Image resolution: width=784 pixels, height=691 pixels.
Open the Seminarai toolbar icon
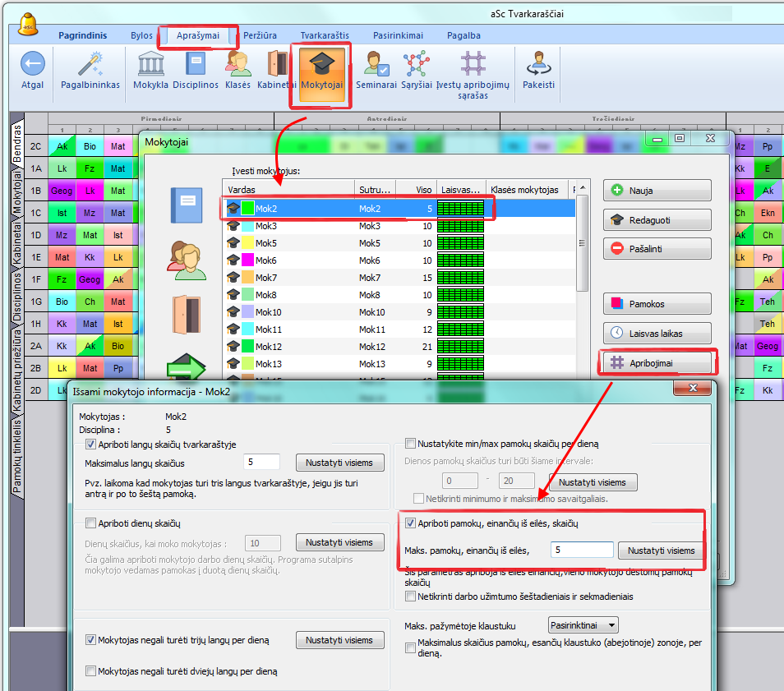(x=376, y=65)
